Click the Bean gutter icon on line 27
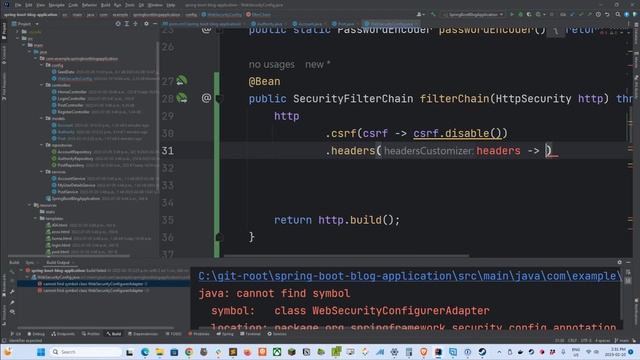The height and width of the screenshot is (360, 640). 182,81
